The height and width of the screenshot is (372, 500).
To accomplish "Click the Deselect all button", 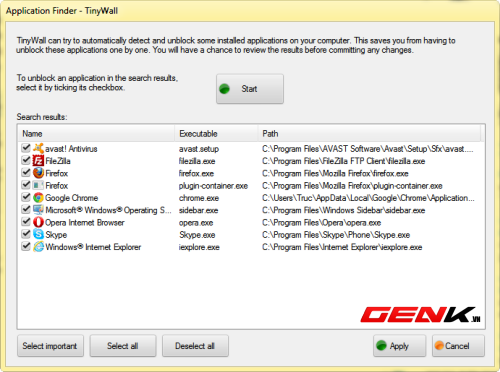I will click(195, 346).
